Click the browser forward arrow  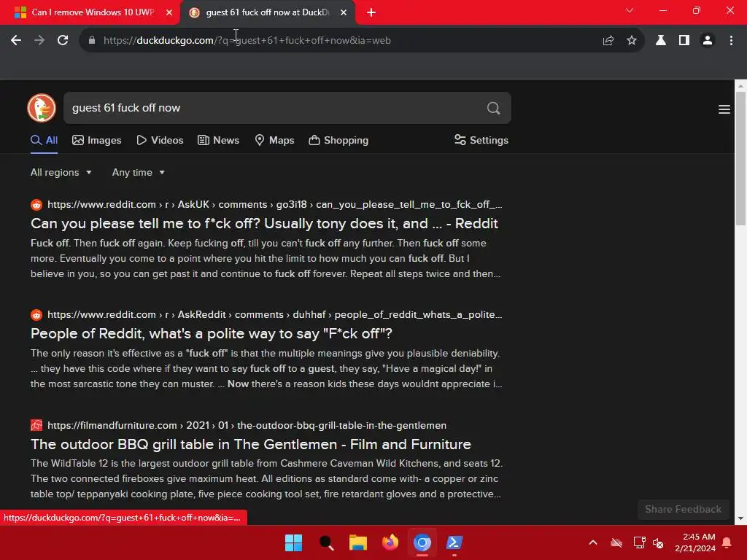click(x=39, y=41)
